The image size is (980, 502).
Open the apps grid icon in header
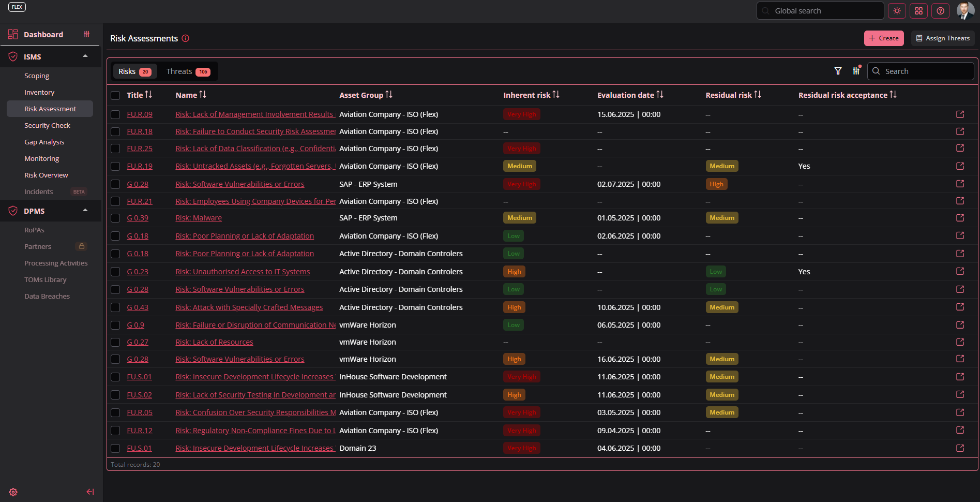coord(918,11)
